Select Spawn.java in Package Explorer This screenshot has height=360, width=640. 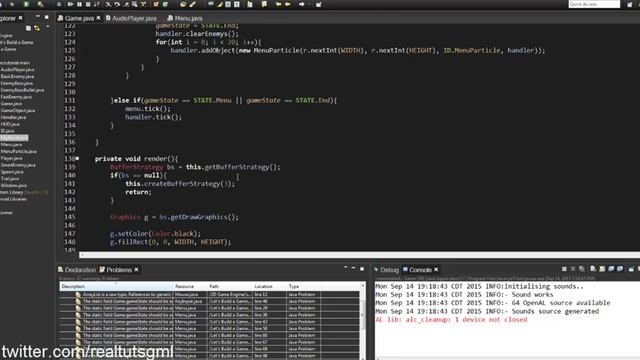(12, 171)
